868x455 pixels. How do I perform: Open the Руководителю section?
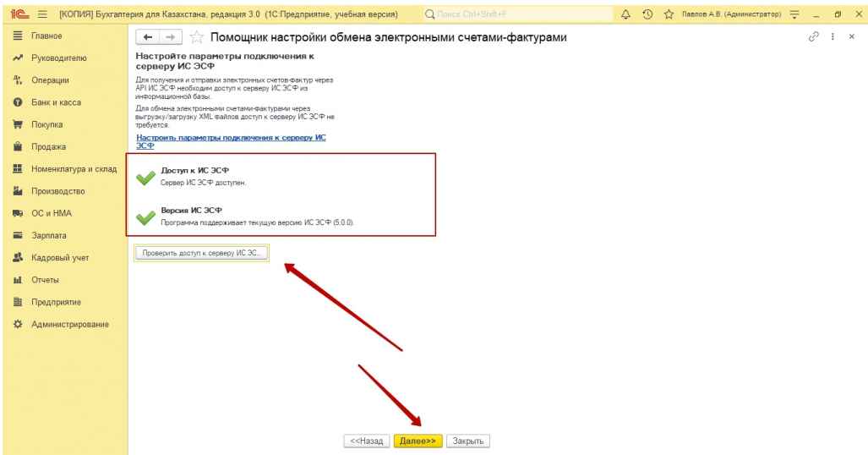click(58, 58)
